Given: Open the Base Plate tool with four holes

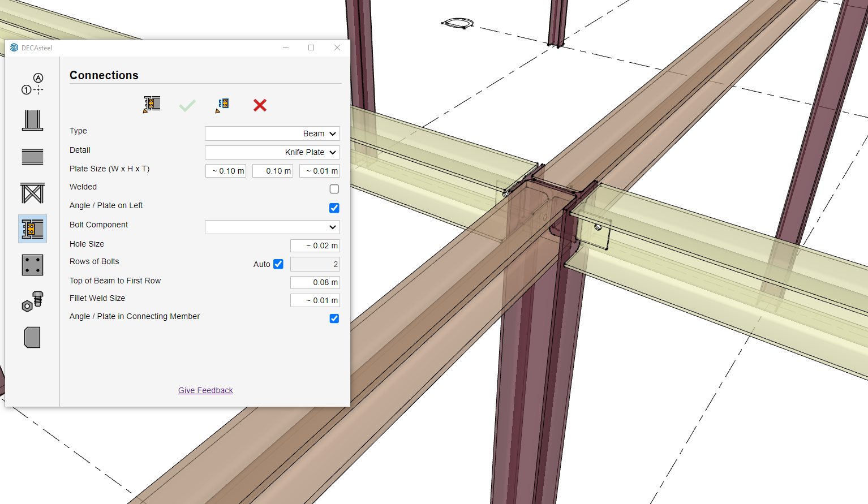Looking at the screenshot, I should tap(32, 265).
